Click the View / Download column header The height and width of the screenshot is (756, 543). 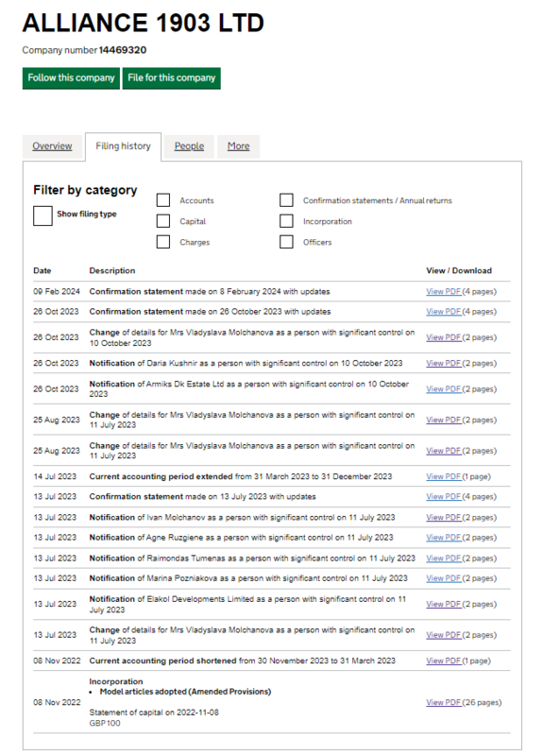click(459, 270)
